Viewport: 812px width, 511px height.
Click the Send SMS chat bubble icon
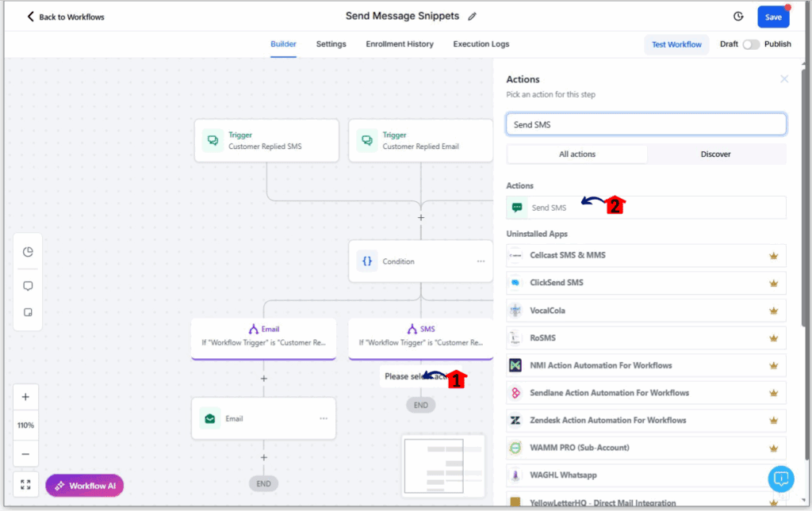[x=517, y=208]
